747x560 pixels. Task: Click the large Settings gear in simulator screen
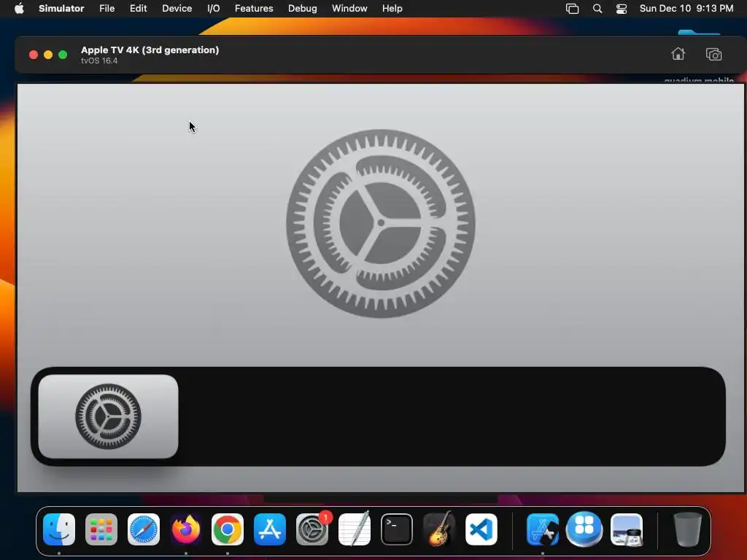[381, 223]
